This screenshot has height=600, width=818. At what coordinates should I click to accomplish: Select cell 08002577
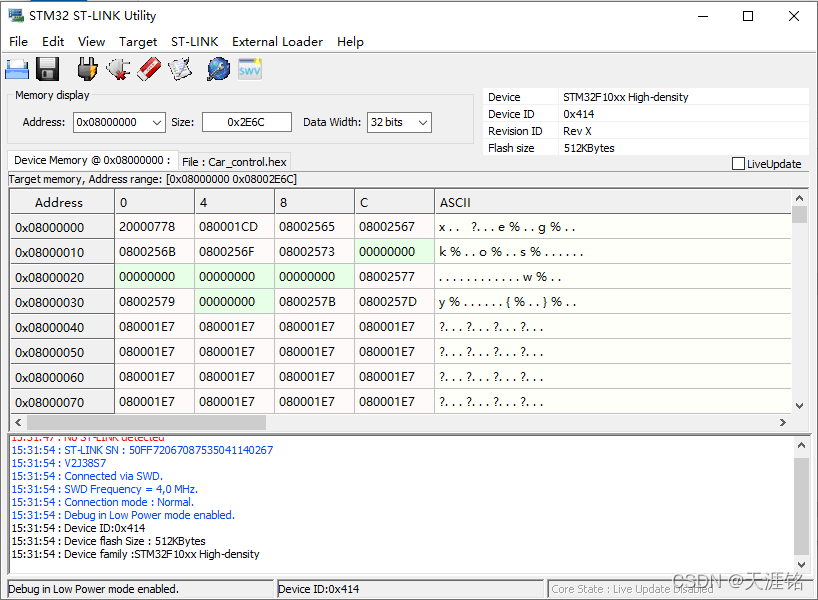pos(394,277)
